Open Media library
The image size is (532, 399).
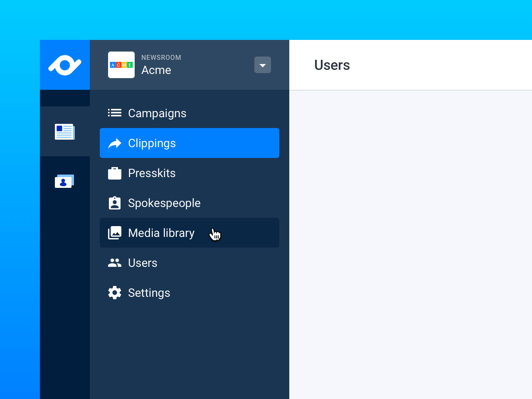point(190,233)
